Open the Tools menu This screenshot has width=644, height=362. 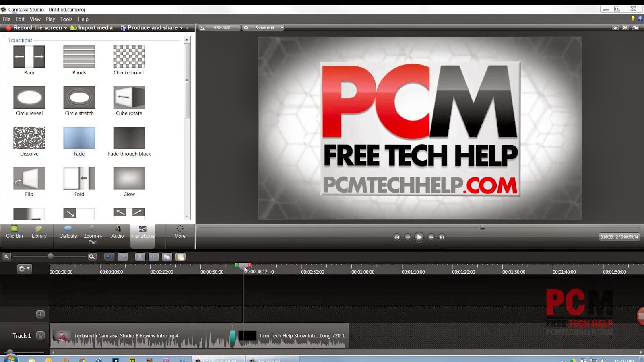click(66, 19)
